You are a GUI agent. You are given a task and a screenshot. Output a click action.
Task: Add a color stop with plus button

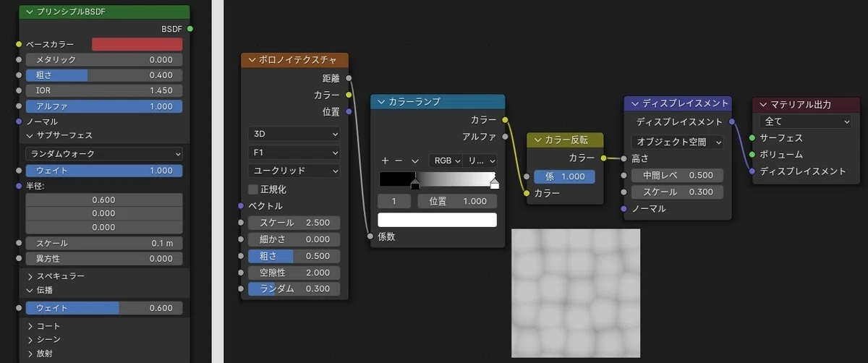click(x=385, y=161)
